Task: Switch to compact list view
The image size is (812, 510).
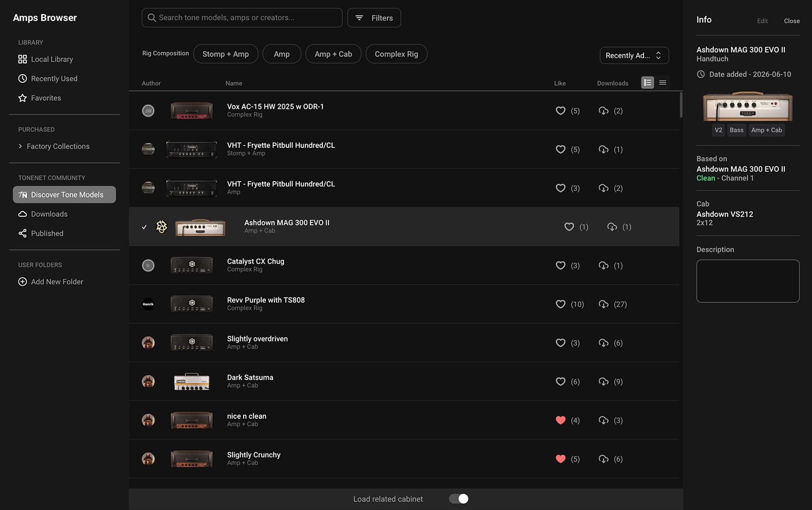Action: [662, 83]
